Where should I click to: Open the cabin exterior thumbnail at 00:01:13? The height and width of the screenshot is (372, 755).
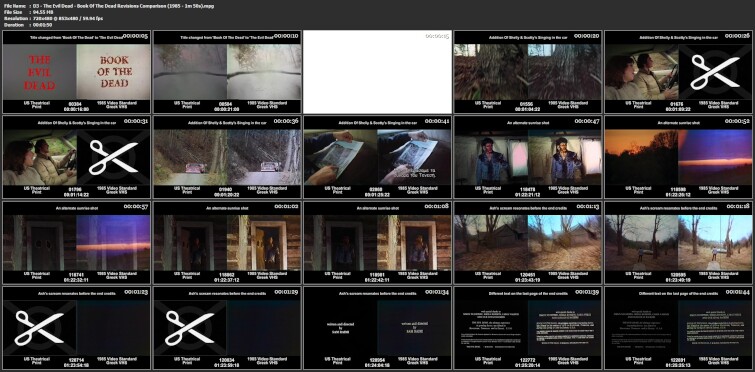[x=528, y=243]
